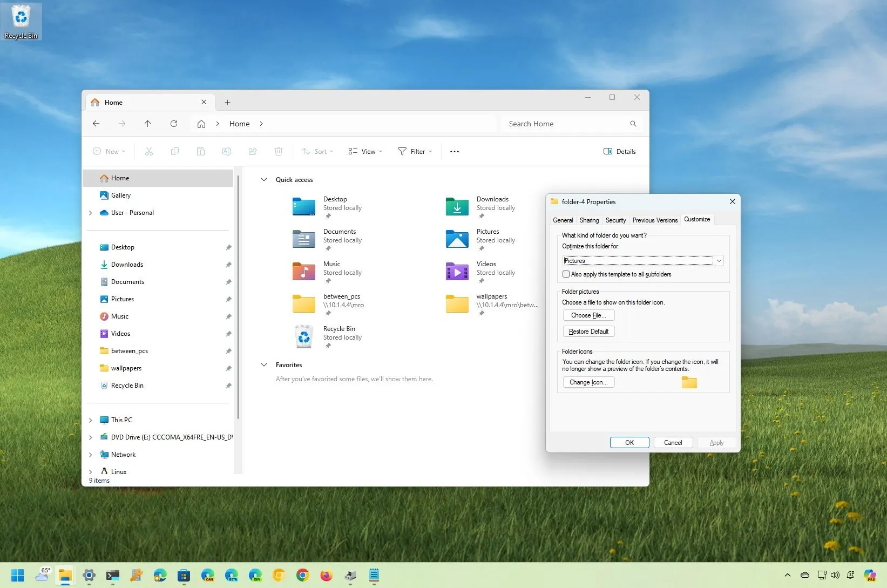This screenshot has height=588, width=887.
Task: Open the Optimize this folder dropdown
Action: (643, 261)
